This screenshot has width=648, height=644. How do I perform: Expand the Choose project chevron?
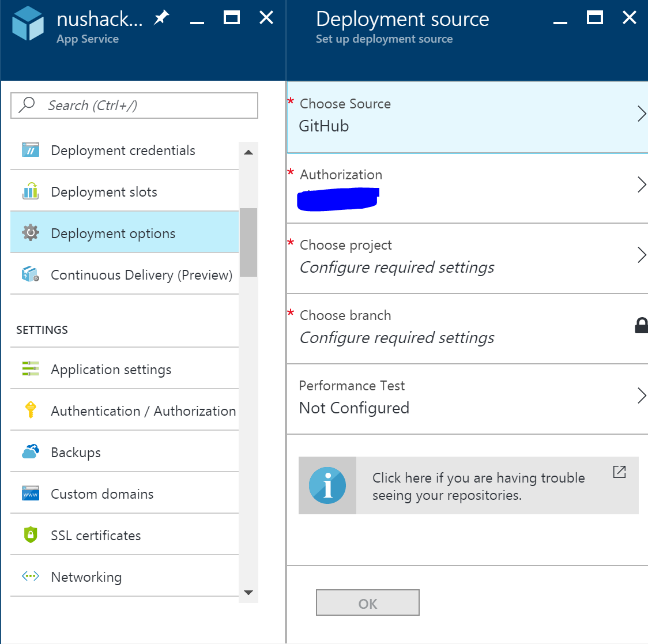pos(642,255)
